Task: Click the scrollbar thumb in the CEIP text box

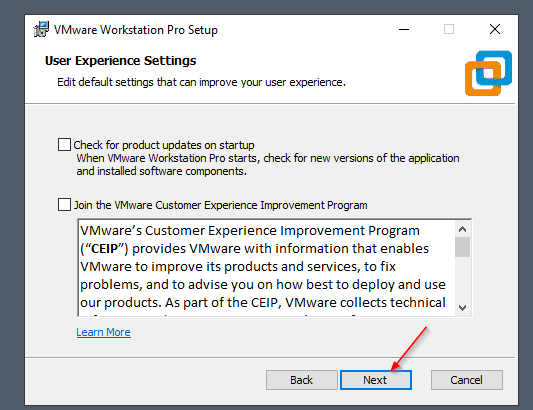Action: pos(462,247)
